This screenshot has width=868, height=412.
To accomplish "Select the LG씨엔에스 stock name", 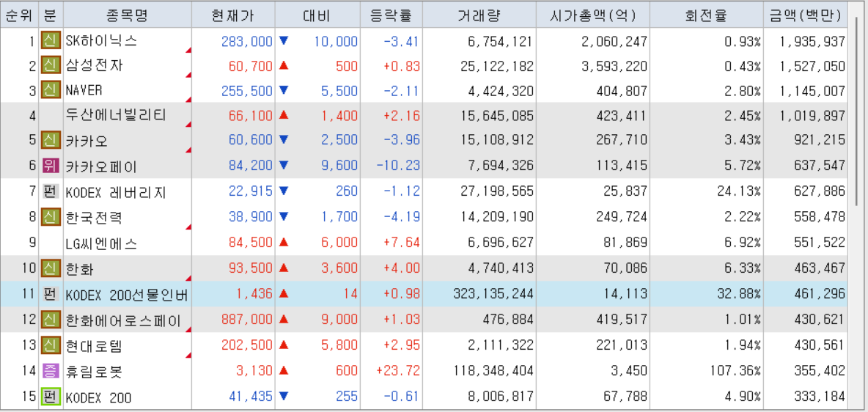I will coord(101,243).
